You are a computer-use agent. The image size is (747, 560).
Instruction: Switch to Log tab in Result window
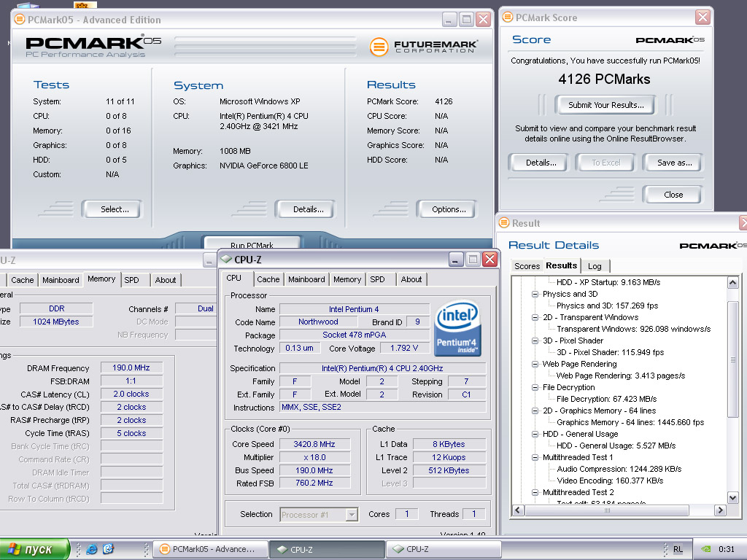click(595, 266)
